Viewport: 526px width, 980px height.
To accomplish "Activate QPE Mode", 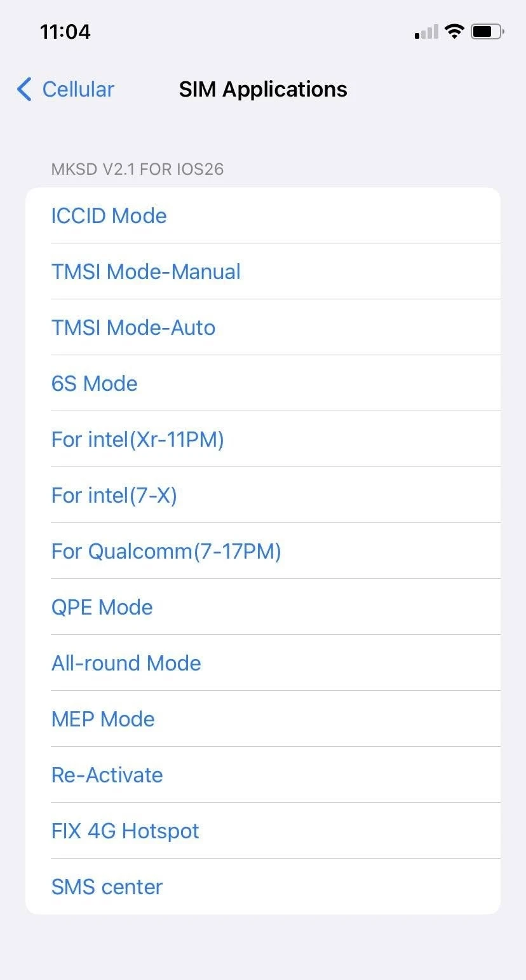I will click(102, 607).
